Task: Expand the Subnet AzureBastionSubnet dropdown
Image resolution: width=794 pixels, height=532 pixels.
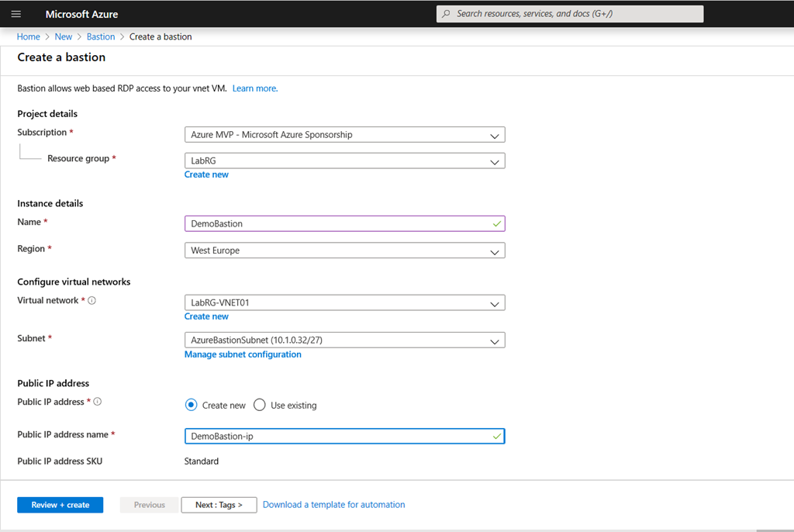Action: pyautogui.click(x=345, y=340)
